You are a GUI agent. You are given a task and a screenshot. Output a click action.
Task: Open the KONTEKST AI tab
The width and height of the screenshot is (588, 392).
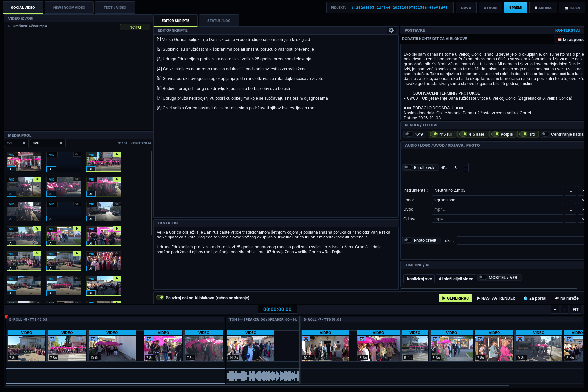567,30
